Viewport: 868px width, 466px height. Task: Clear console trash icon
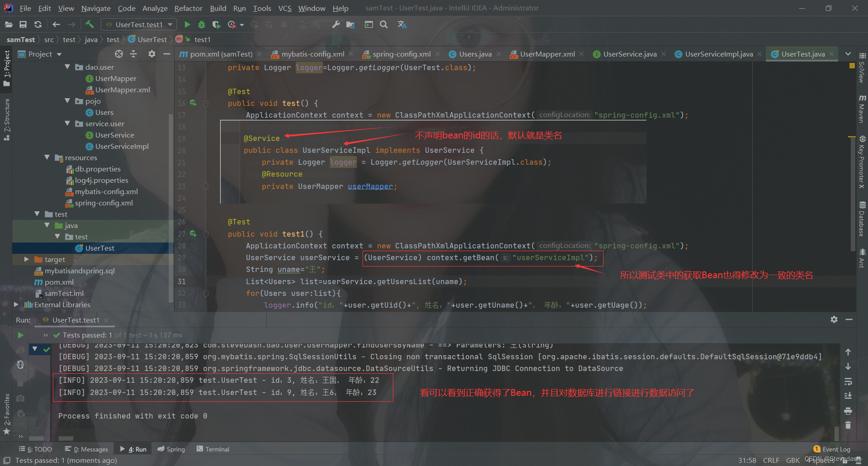coord(848,425)
